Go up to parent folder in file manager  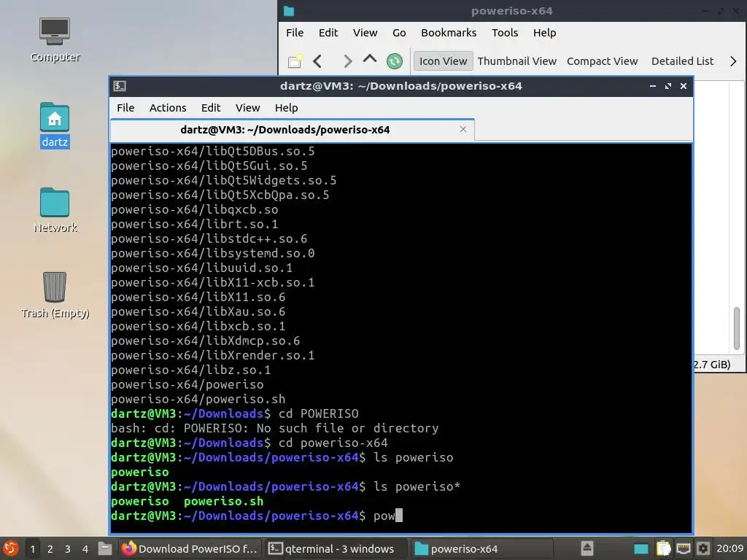(370, 60)
